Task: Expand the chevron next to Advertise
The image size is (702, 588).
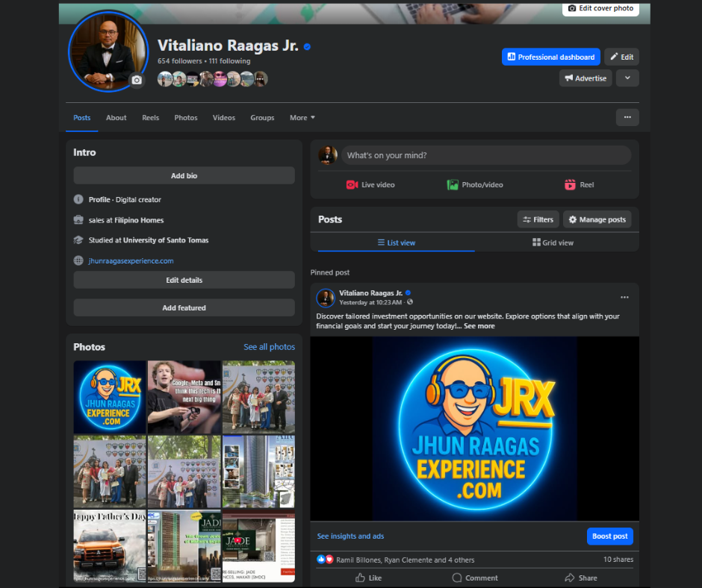Action: point(627,78)
